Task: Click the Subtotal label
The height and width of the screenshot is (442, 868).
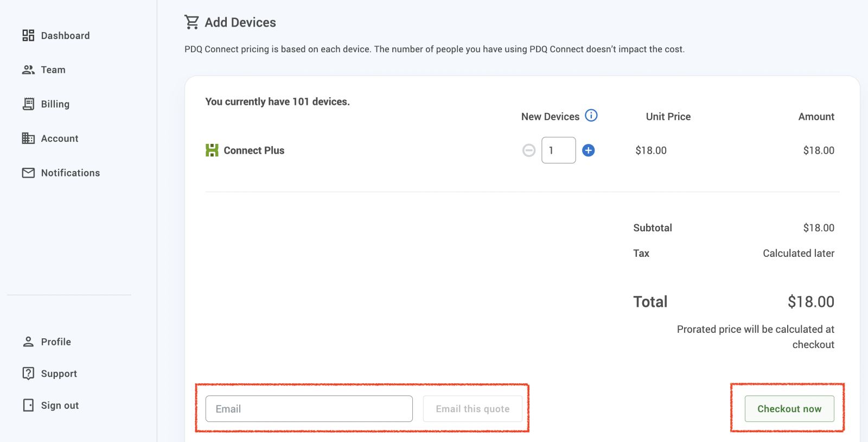Action: click(653, 228)
